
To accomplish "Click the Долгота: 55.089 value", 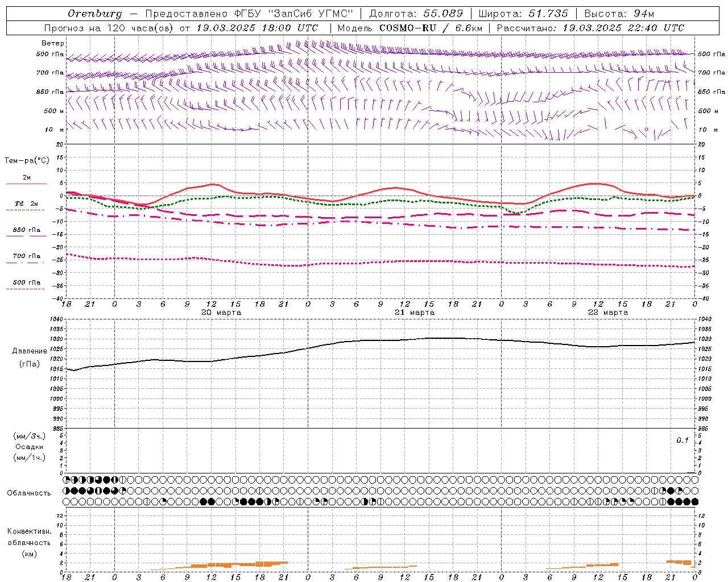I will 416,14.
